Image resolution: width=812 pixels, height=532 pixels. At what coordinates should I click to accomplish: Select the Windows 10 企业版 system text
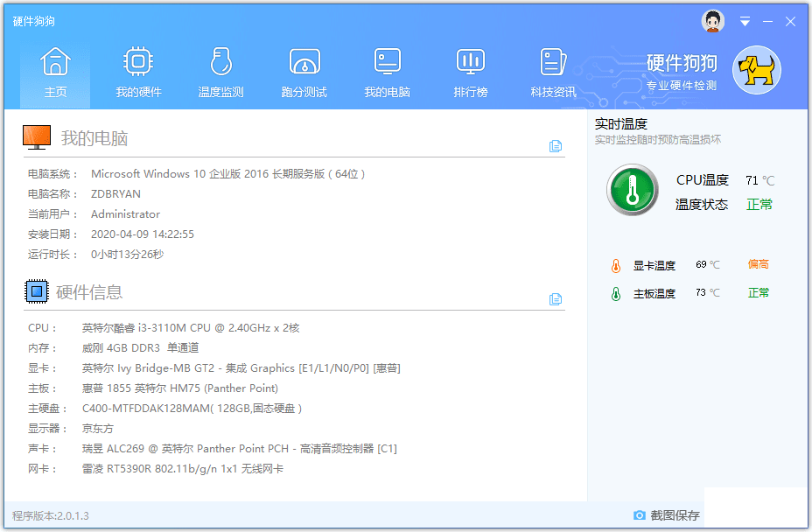pyautogui.click(x=227, y=174)
